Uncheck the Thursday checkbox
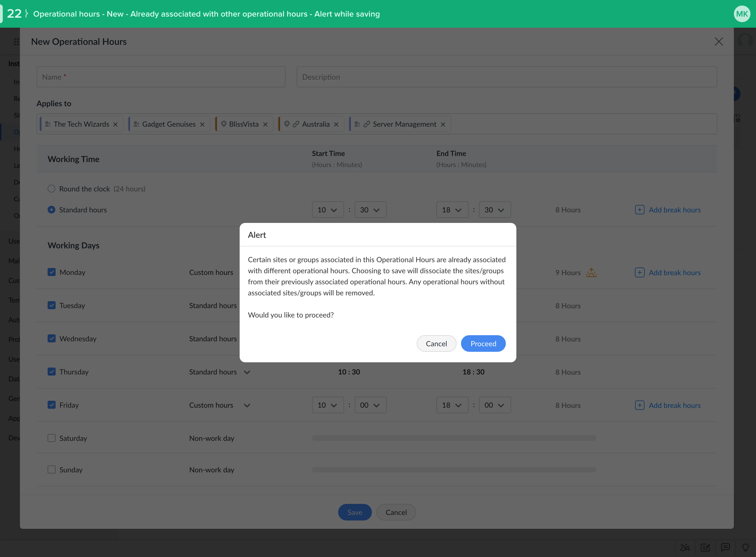This screenshot has width=756, height=557. [x=52, y=371]
